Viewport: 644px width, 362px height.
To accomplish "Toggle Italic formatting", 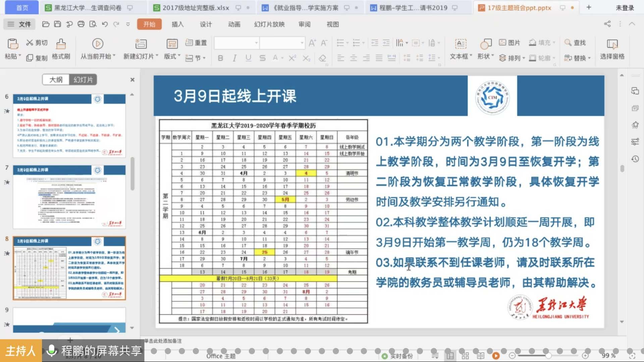I will click(x=234, y=58).
